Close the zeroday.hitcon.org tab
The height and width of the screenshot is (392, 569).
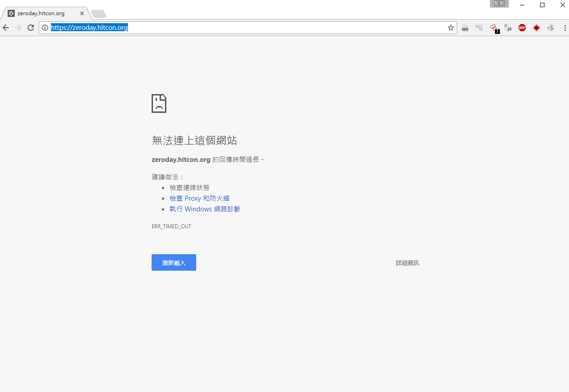[82, 13]
